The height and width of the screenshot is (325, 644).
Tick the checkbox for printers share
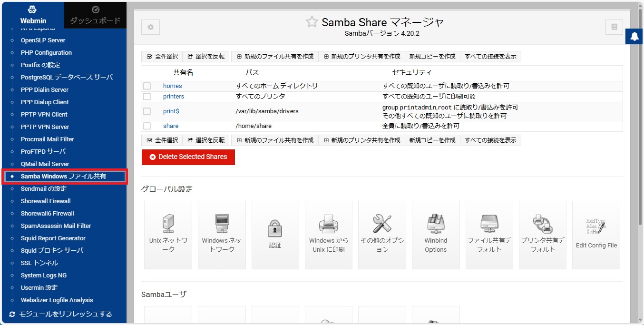click(147, 97)
